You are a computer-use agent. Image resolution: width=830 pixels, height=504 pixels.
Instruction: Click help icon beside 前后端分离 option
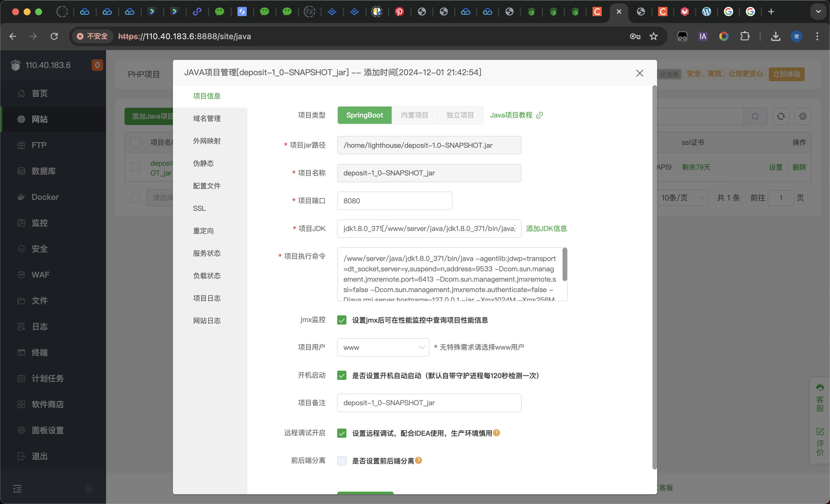418,460
